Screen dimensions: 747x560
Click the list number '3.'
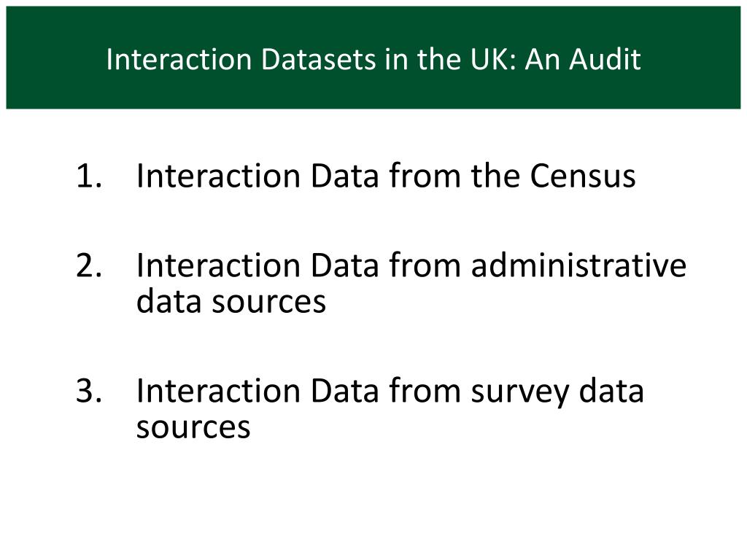(x=89, y=391)
